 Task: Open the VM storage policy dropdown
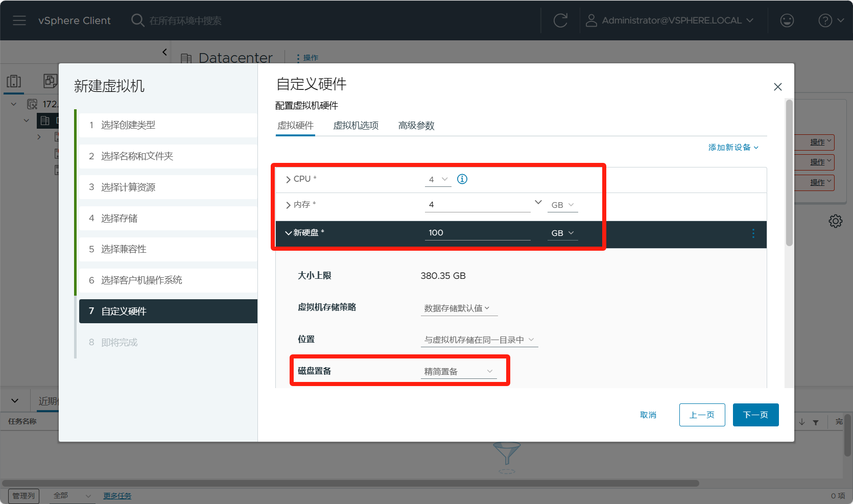click(x=458, y=308)
